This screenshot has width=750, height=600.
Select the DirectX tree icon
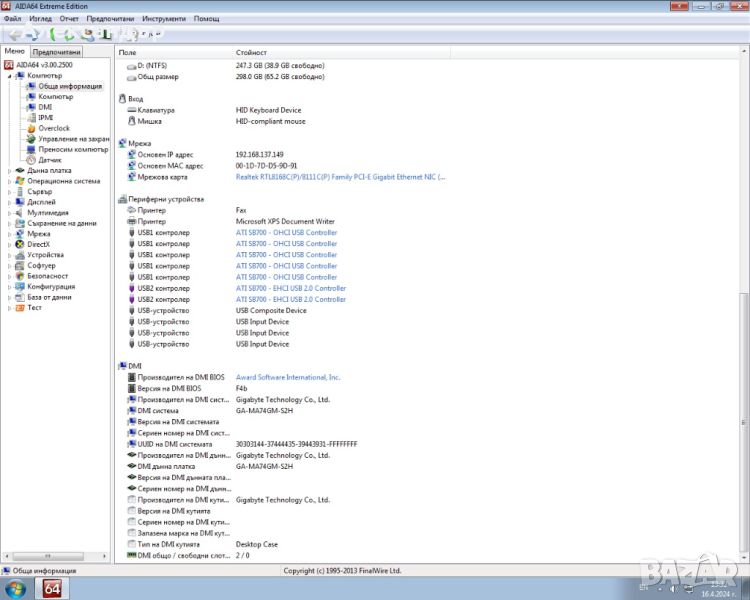(20, 244)
